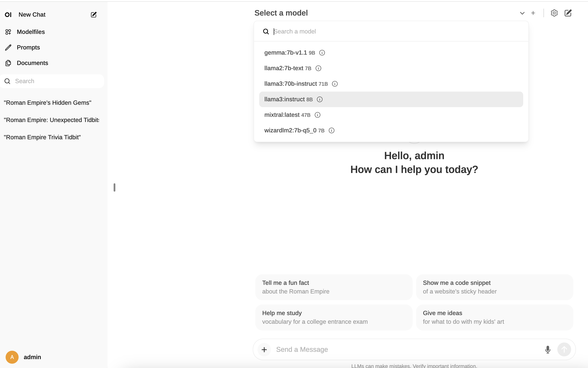The image size is (588, 368).
Task: Open "Roman Empire's Hidden Gems" chat
Action: pos(48,103)
